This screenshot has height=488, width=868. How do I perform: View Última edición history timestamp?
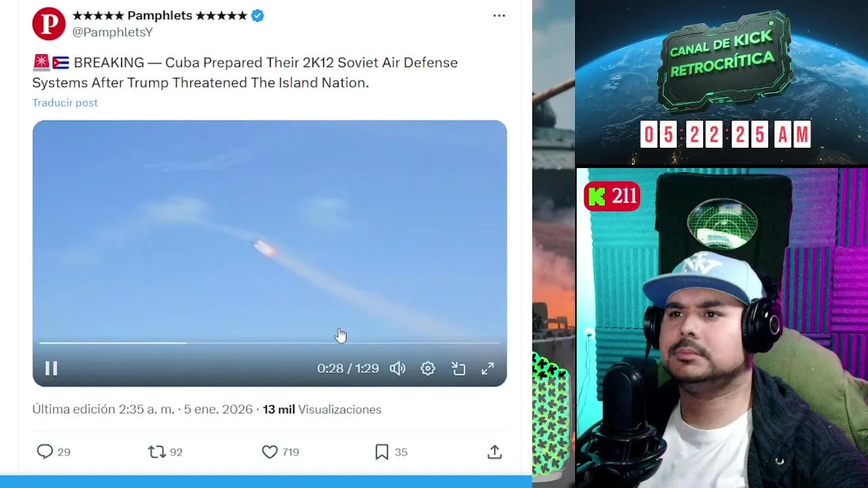(142, 409)
